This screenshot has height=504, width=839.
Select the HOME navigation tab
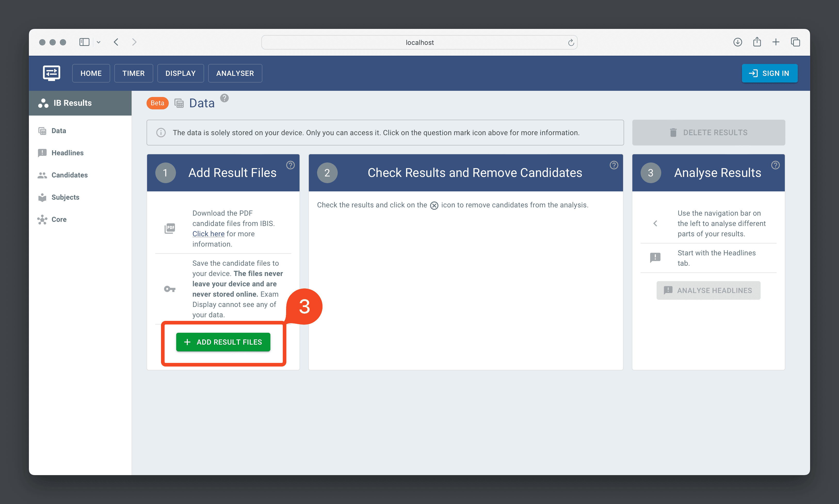click(x=91, y=73)
